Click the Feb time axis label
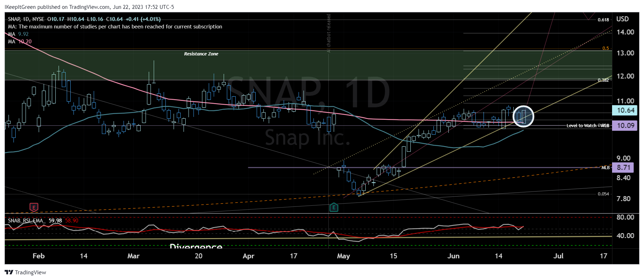 click(x=39, y=256)
